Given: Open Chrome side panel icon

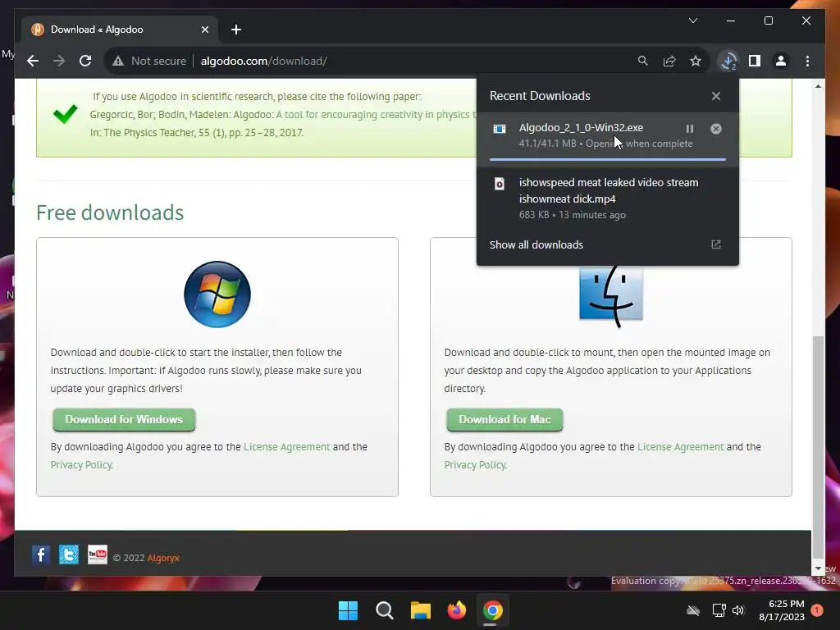Looking at the screenshot, I should pos(755,61).
